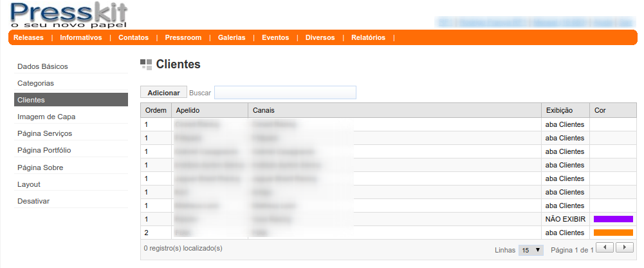Click the Buscar search field
Viewport: 644px width, 268px height.
[285, 93]
